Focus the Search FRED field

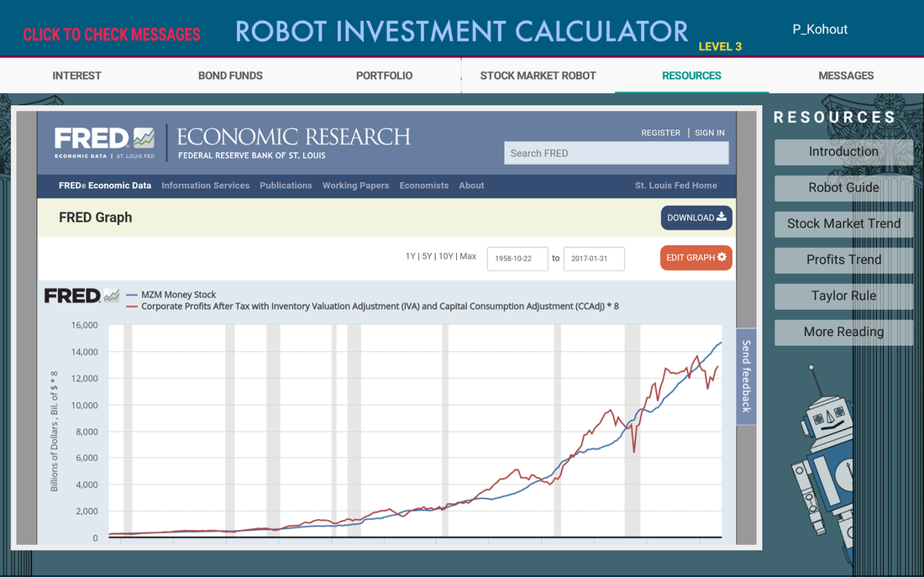[617, 153]
